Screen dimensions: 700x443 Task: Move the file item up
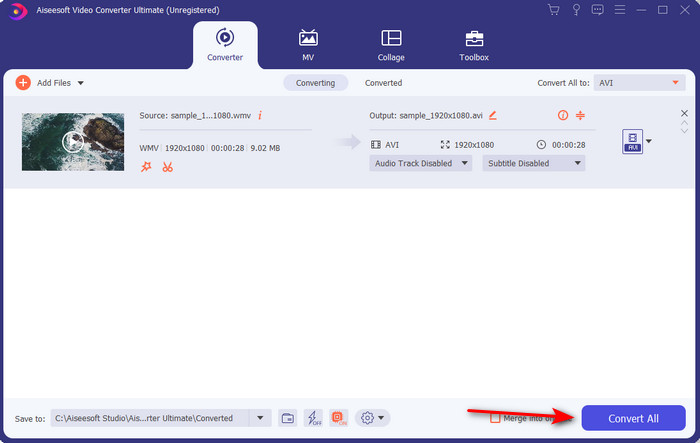tap(684, 123)
